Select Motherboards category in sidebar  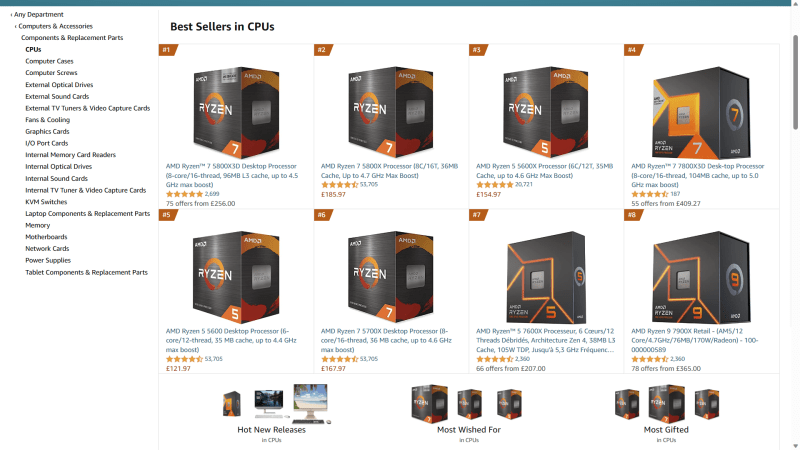[46, 237]
